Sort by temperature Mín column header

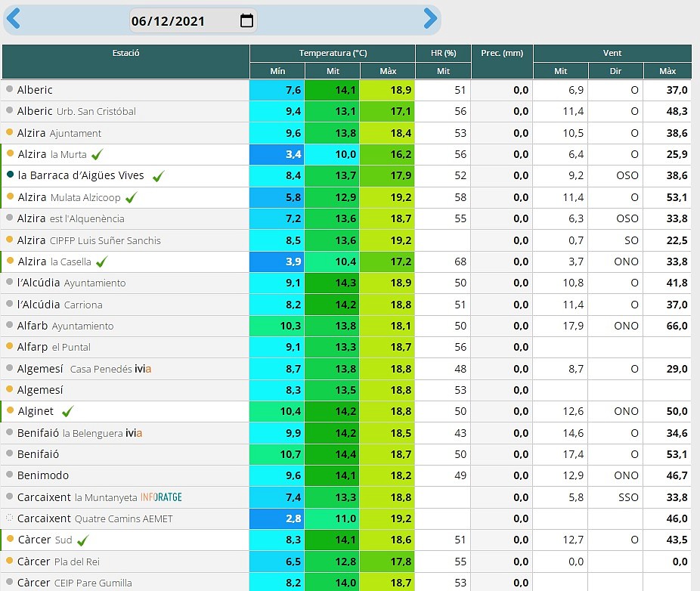pos(277,71)
